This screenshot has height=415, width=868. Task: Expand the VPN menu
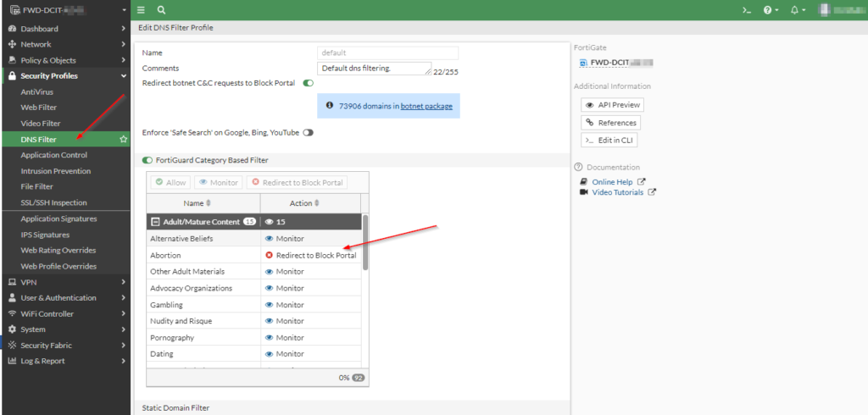[123, 282]
